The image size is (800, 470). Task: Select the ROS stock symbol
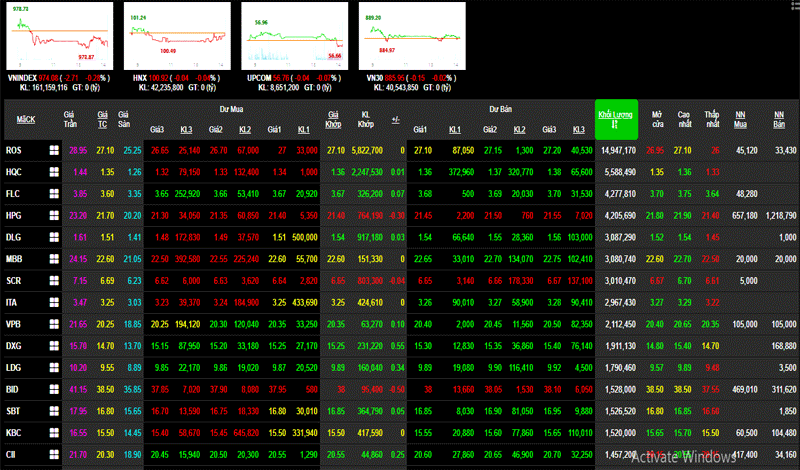[x=13, y=150]
